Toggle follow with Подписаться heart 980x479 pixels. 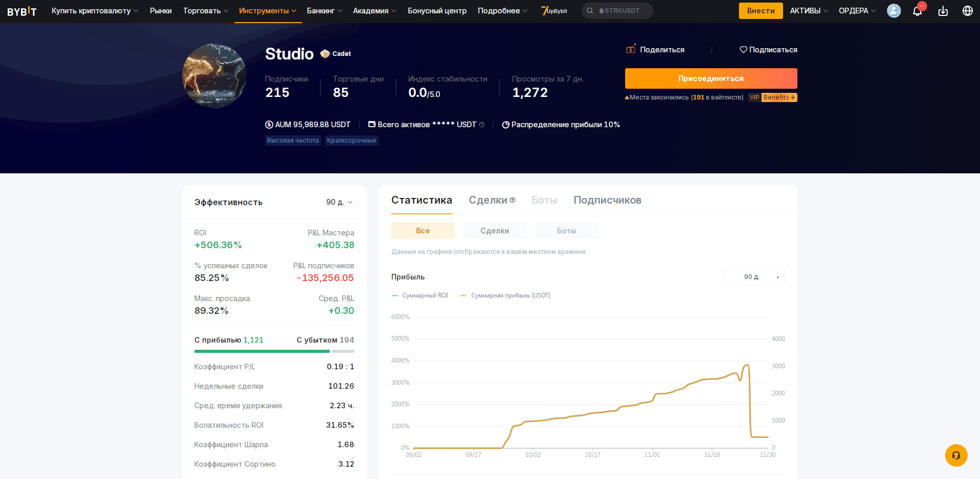point(768,50)
